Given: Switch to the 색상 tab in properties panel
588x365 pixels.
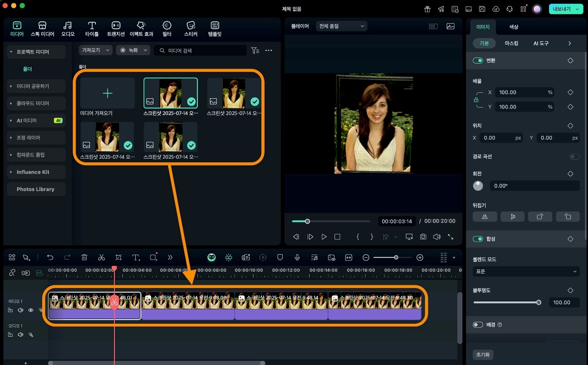Looking at the screenshot, I should (x=514, y=27).
